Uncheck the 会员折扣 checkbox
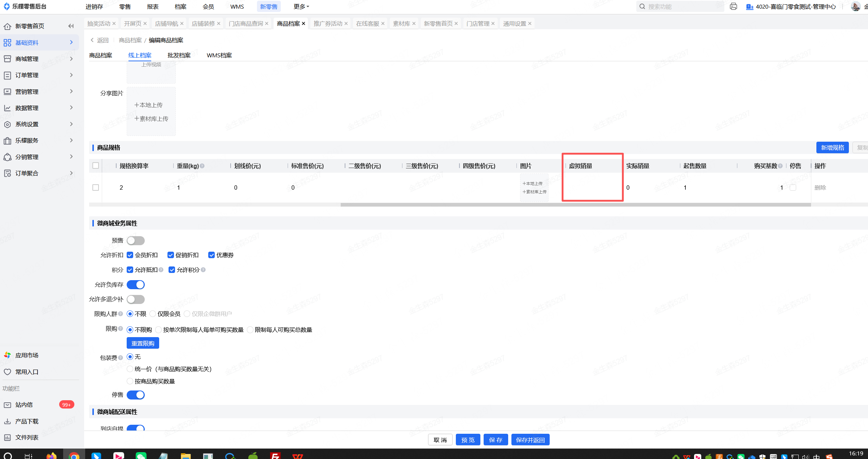Viewport: 868px width, 459px height. 130,255
